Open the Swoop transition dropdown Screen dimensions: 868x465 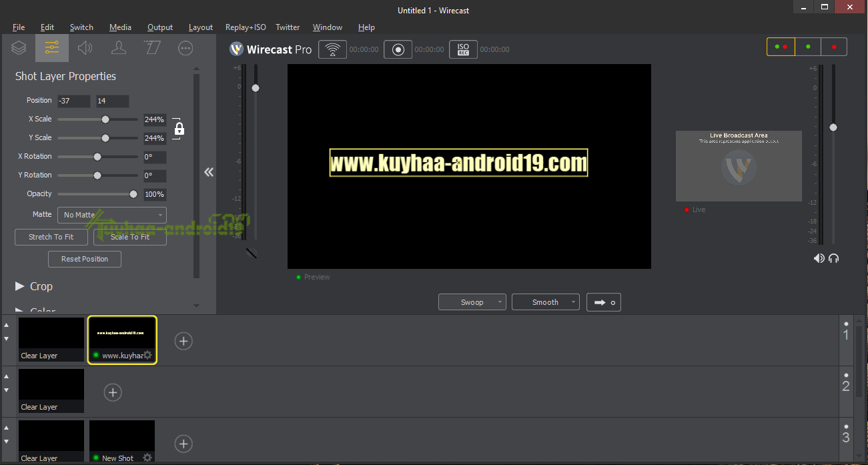point(472,302)
